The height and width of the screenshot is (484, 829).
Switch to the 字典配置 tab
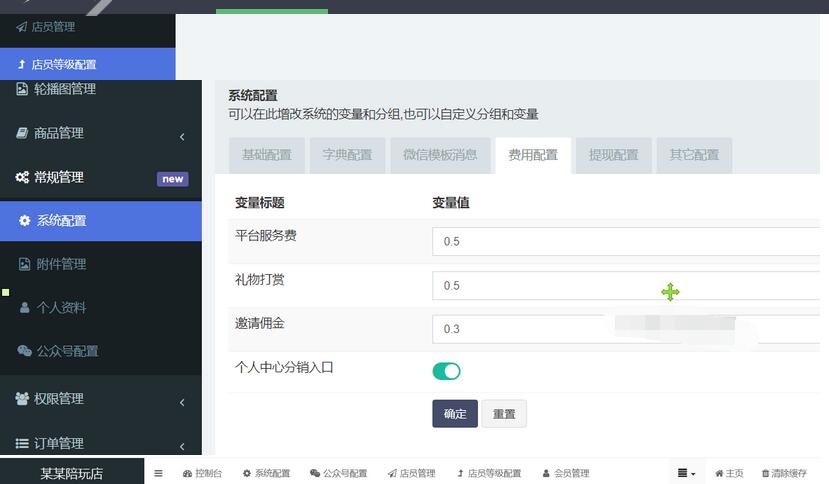pyautogui.click(x=347, y=155)
